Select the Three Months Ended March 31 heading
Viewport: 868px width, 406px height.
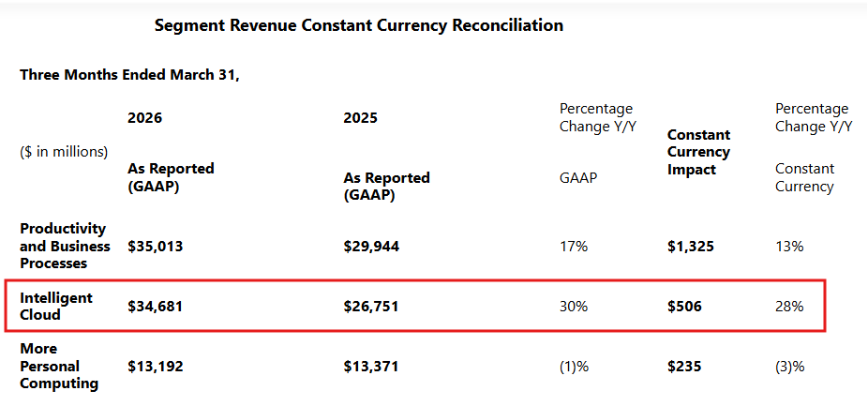129,75
